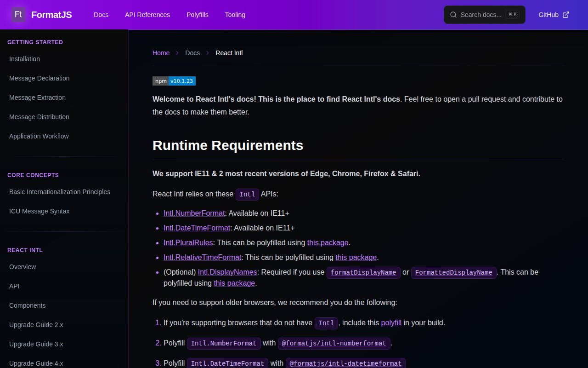Focus the Search docs field
The image size is (588, 368).
[485, 15]
